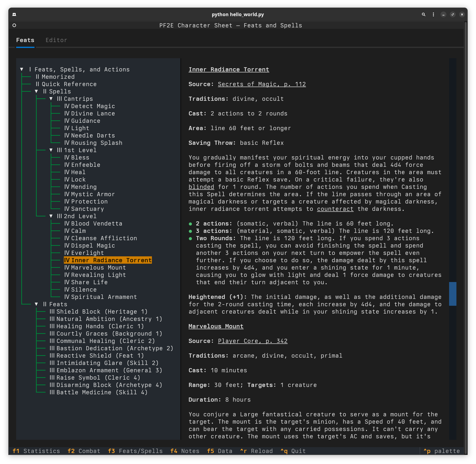Select Marvelous Mount in spell tree
Screen dimensions: 476x464
[98, 268]
